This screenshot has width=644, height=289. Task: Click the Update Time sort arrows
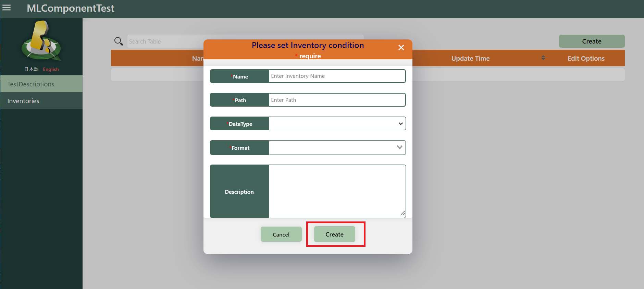543,58
